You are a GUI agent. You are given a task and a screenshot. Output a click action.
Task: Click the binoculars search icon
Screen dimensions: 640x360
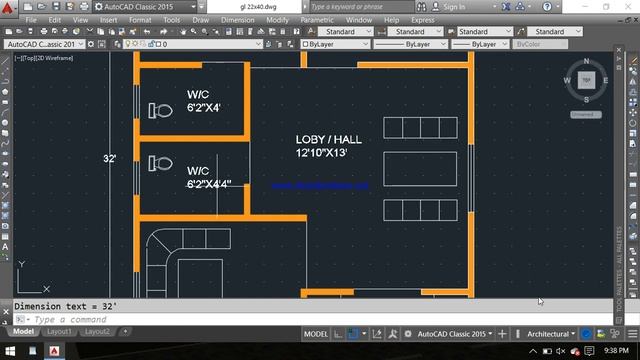click(x=422, y=7)
